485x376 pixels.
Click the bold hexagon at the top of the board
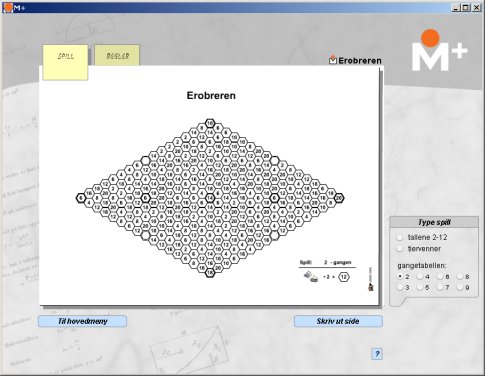(210, 123)
